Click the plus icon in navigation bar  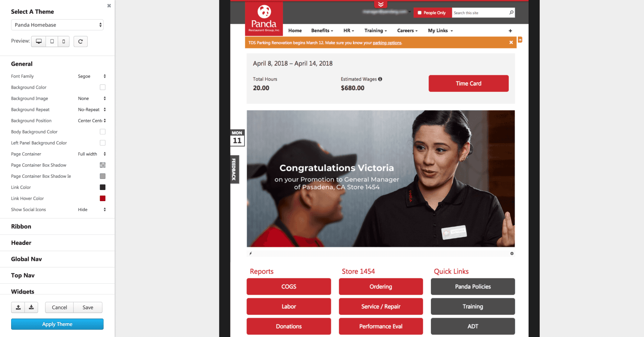coord(510,31)
